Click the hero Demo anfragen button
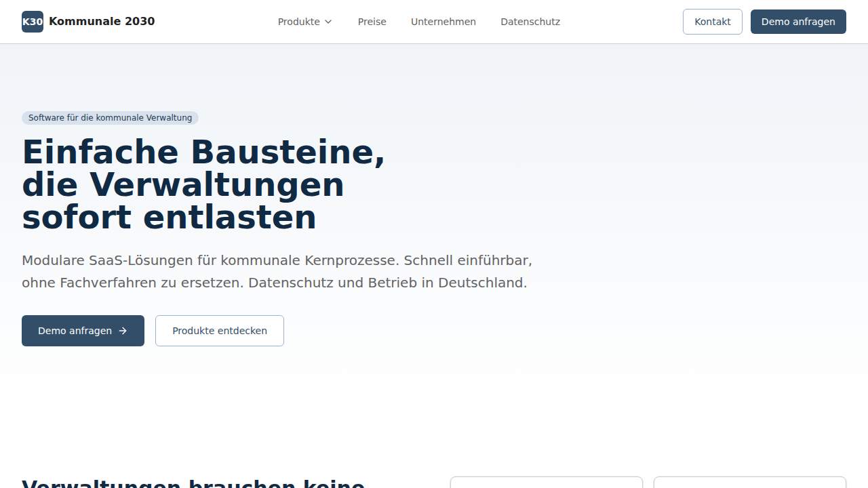Screen dimensions: 868x488 pos(83,331)
